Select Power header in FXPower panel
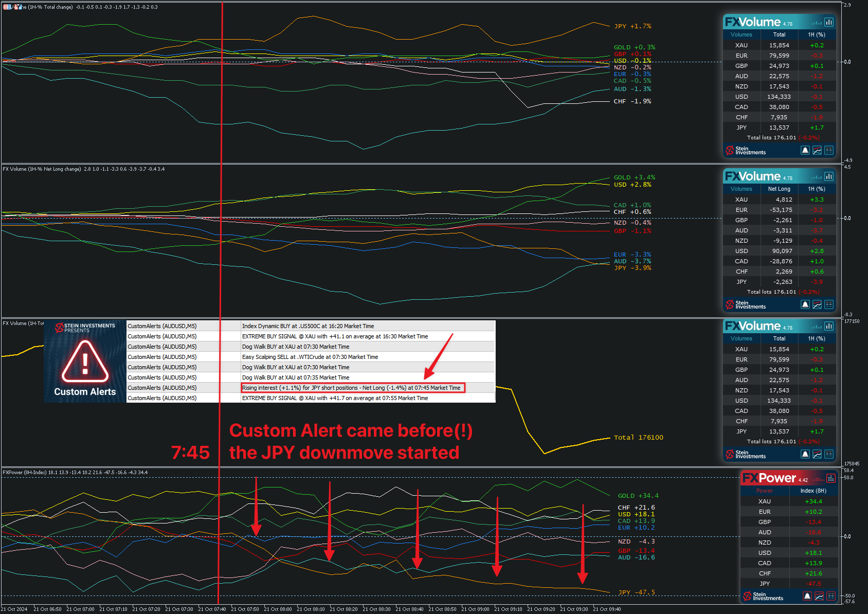The height and width of the screenshot is (614, 868). click(x=765, y=491)
